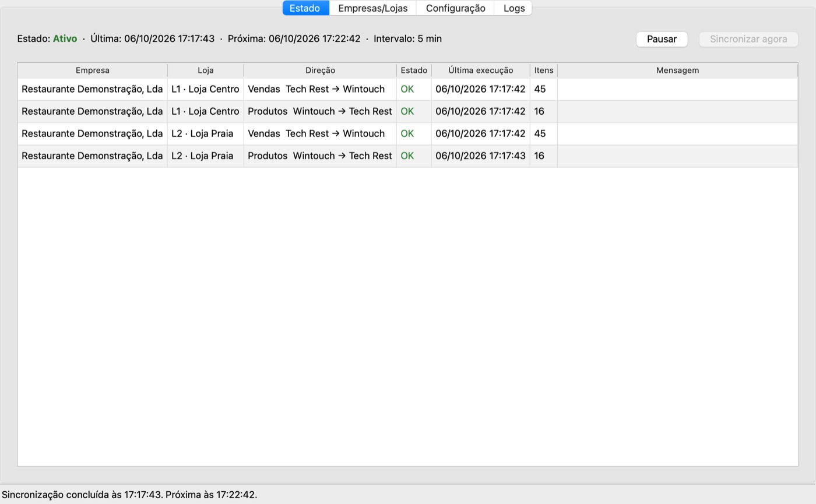
Task: Click the 'Próxima: 06/10/2026 17:22:42' text
Action: click(x=294, y=39)
